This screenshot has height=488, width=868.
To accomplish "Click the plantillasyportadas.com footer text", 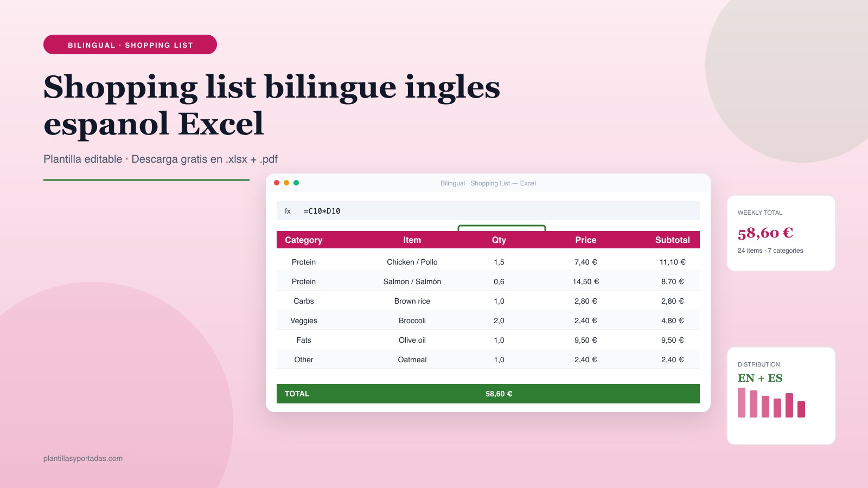I will coord(83,458).
